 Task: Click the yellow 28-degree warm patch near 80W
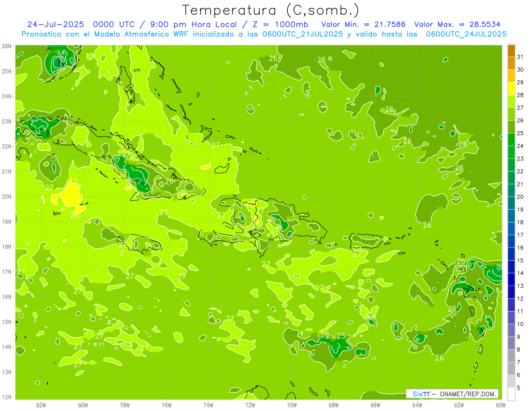point(70,196)
